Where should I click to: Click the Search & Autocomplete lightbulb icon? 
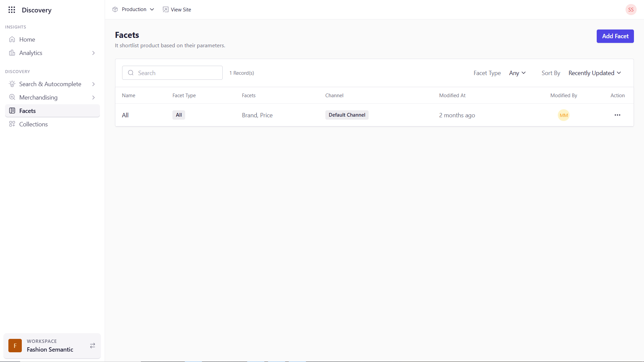pyautogui.click(x=12, y=84)
